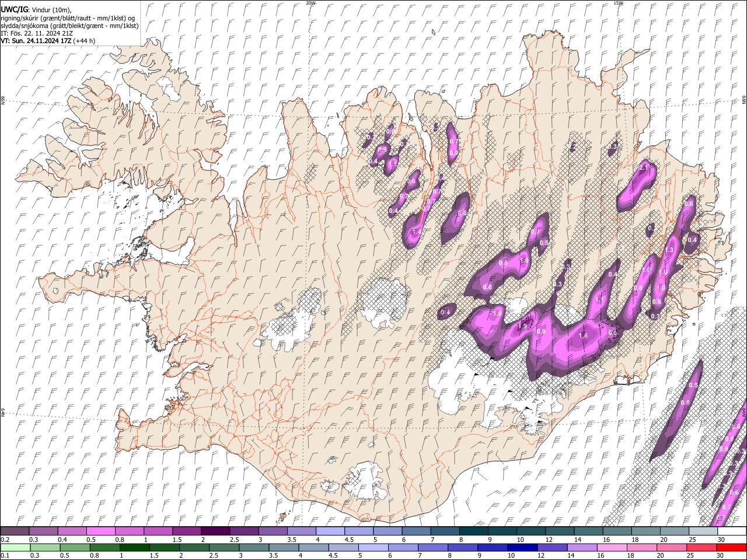Select top-row legend swatch between 0.2 and 0.3
This screenshot has height=560, width=747.
[x=15, y=531]
